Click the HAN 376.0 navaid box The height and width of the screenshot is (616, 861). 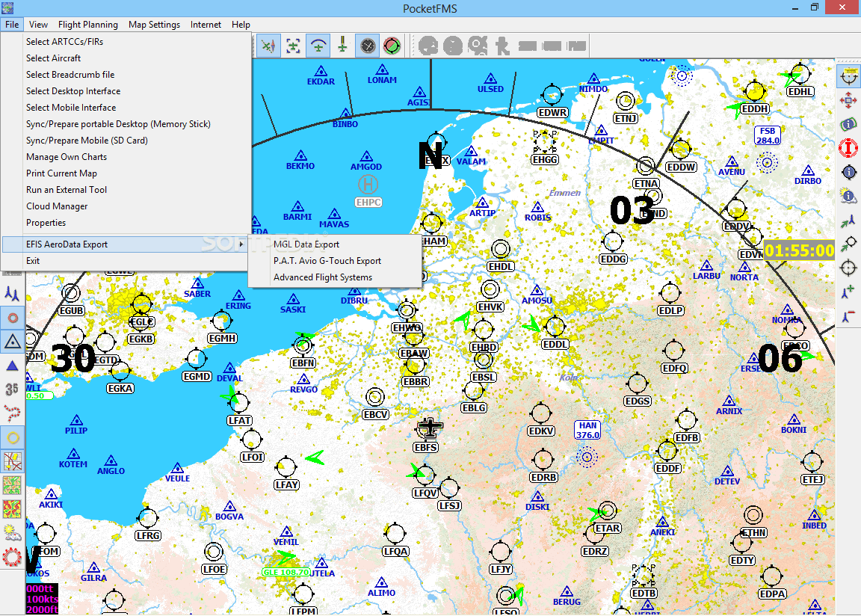tap(587, 430)
